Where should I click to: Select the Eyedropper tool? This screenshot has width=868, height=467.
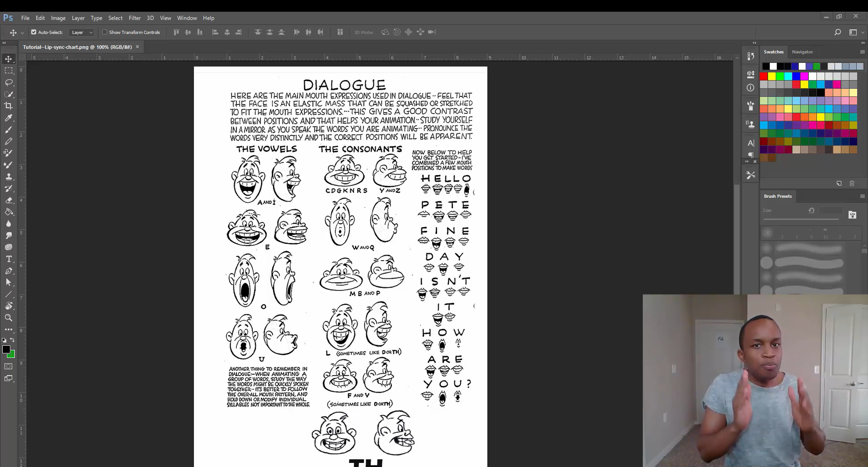coord(9,118)
